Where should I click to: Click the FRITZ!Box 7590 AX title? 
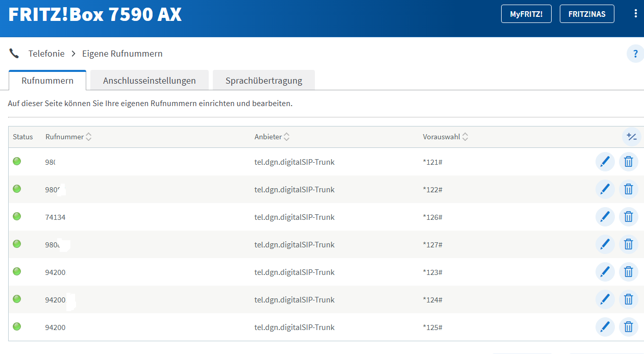(95, 14)
